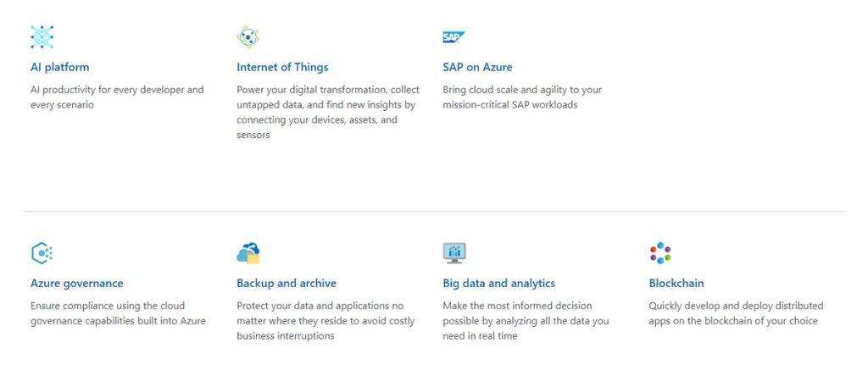
Task: Select the Backup and archive heading
Action: 287,283
